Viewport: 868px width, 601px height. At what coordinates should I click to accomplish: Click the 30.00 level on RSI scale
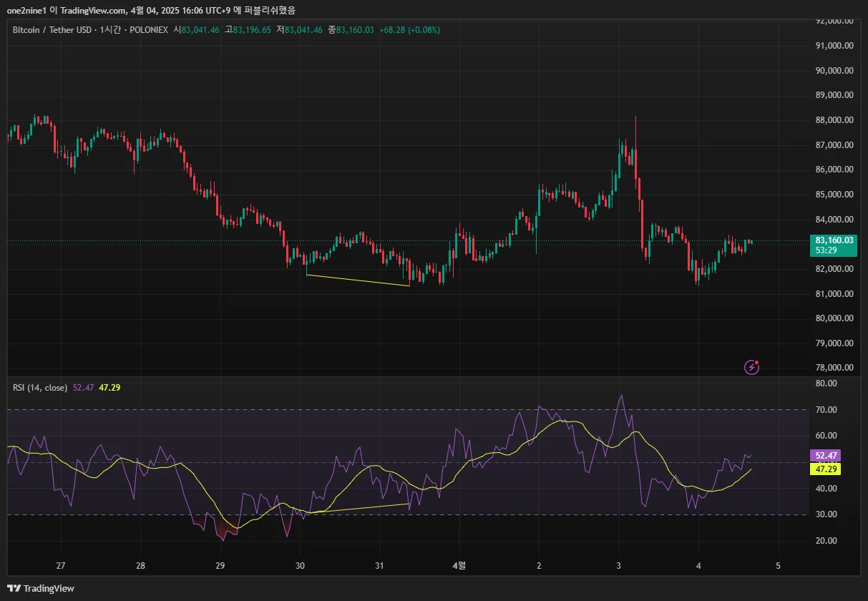(x=826, y=514)
